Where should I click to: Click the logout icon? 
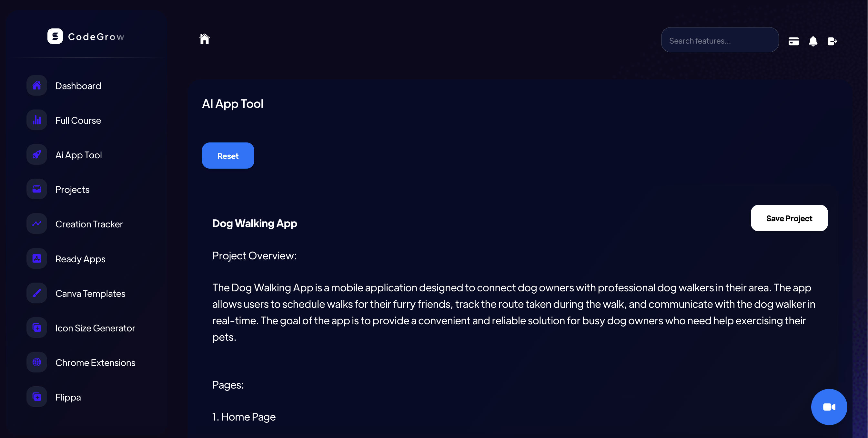click(832, 41)
